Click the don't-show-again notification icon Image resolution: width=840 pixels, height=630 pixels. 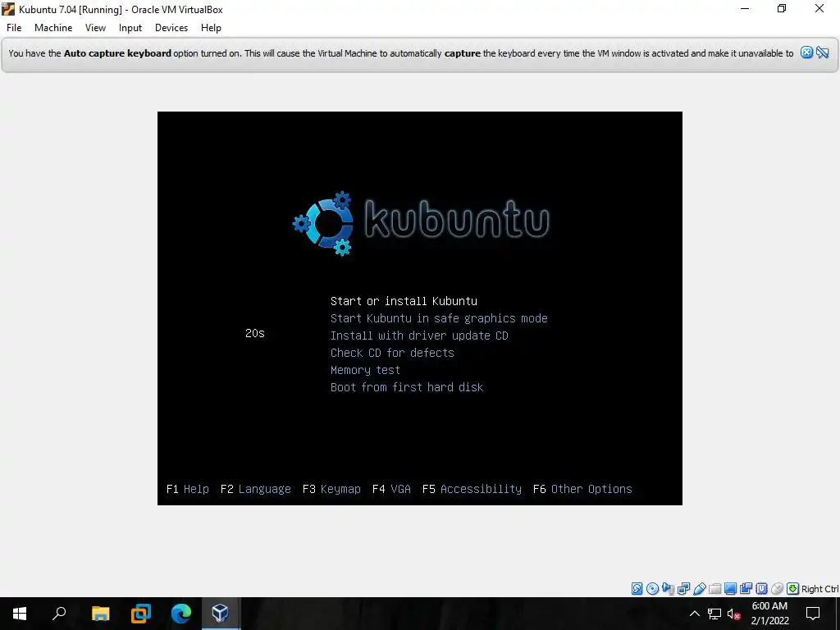coord(823,52)
